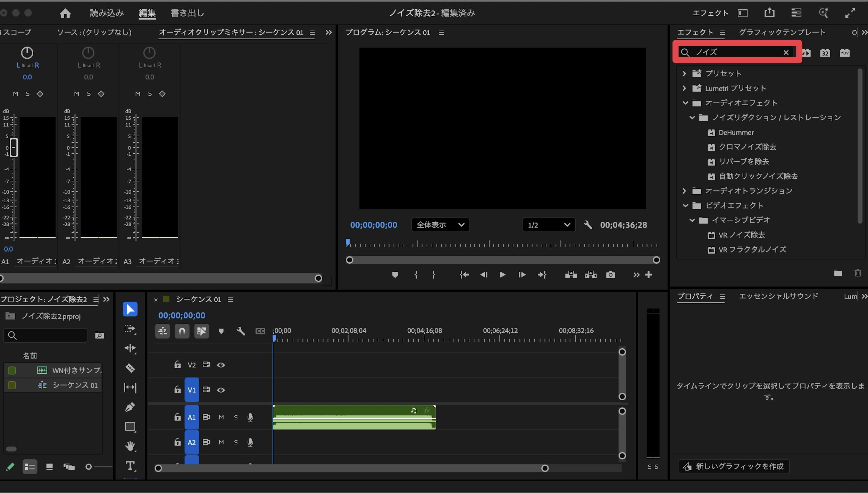Select the Ripple Edit tool

coord(130,348)
